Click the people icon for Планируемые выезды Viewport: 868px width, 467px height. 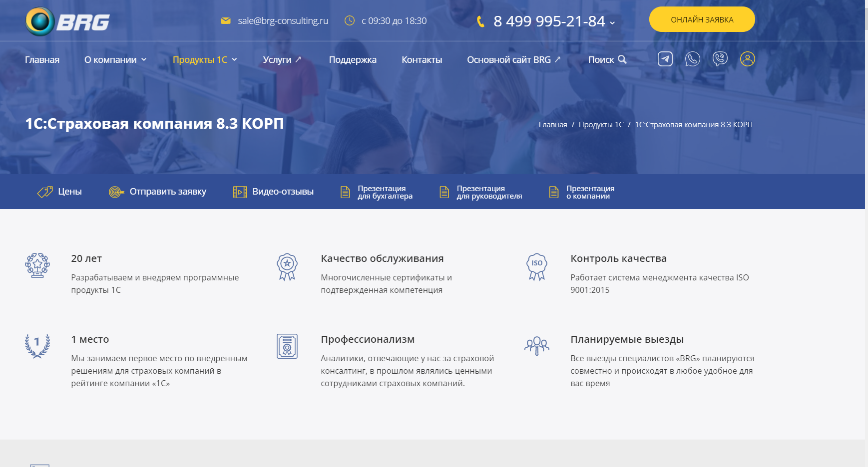coord(537,346)
